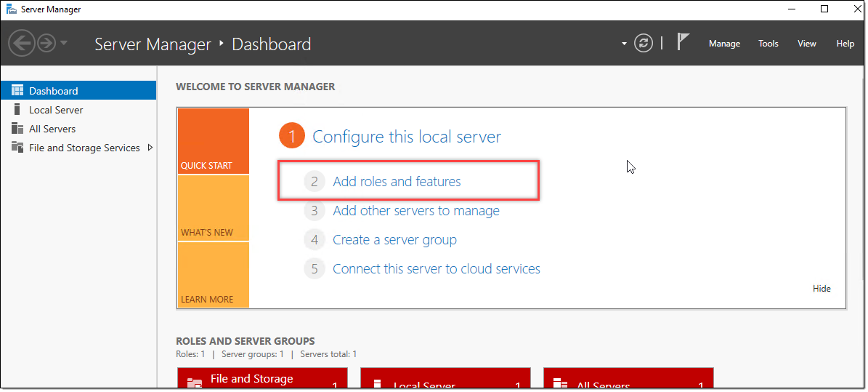Click Add other servers to manage
Screen dimensions: 868x392
coord(415,211)
